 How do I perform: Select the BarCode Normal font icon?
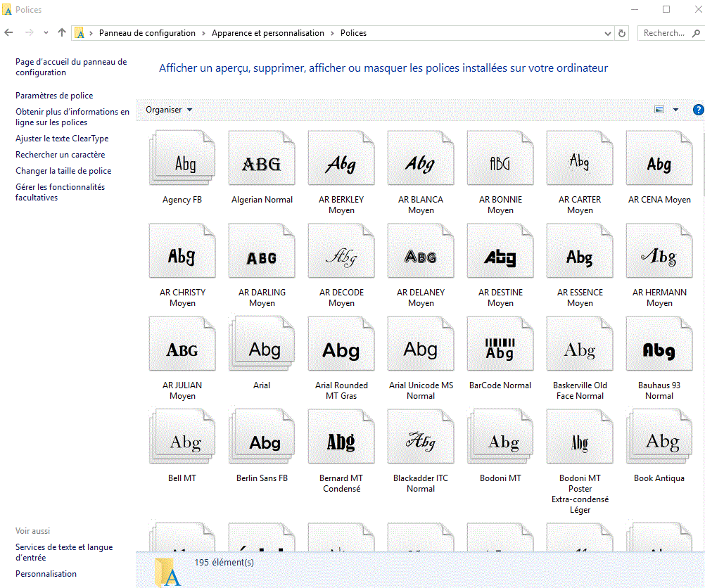coord(500,343)
